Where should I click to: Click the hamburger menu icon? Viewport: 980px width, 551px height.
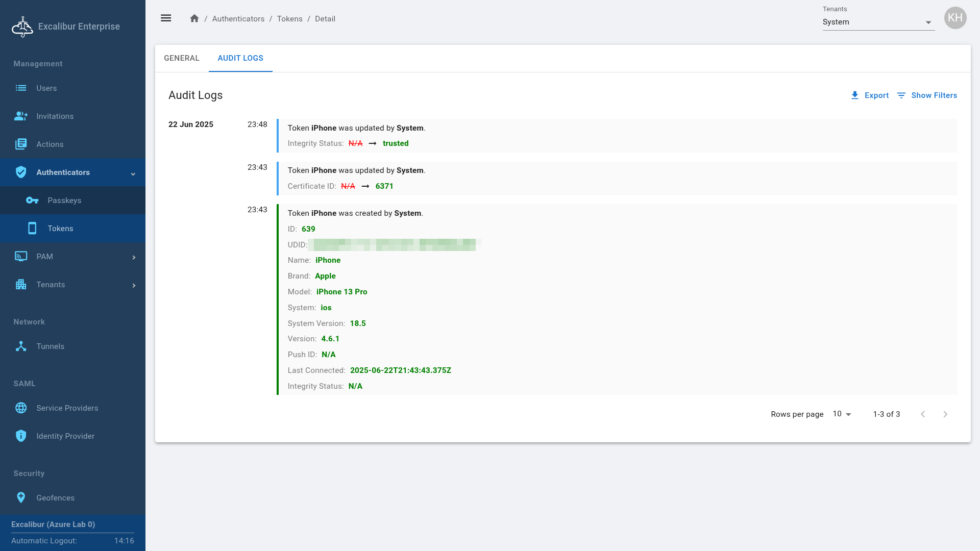coord(166,18)
